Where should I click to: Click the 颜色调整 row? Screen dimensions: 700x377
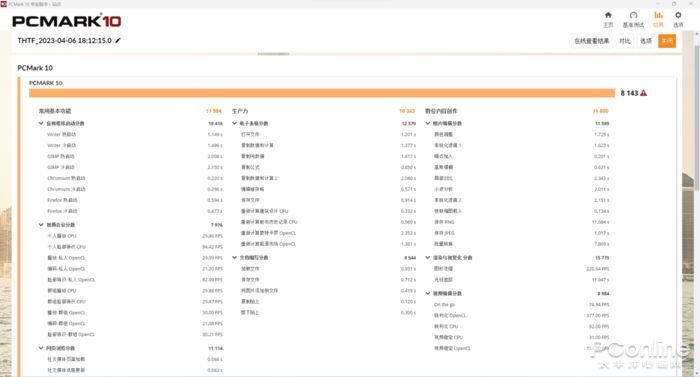[x=521, y=134]
